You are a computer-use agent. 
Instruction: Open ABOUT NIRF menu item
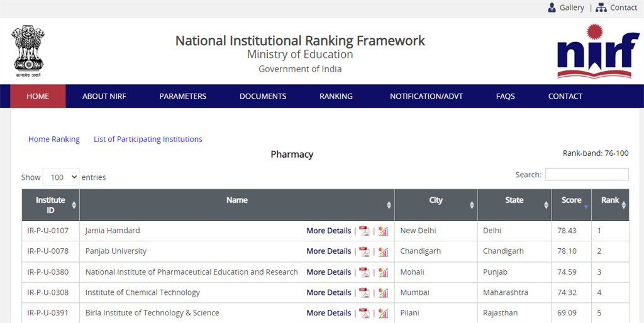(x=104, y=96)
